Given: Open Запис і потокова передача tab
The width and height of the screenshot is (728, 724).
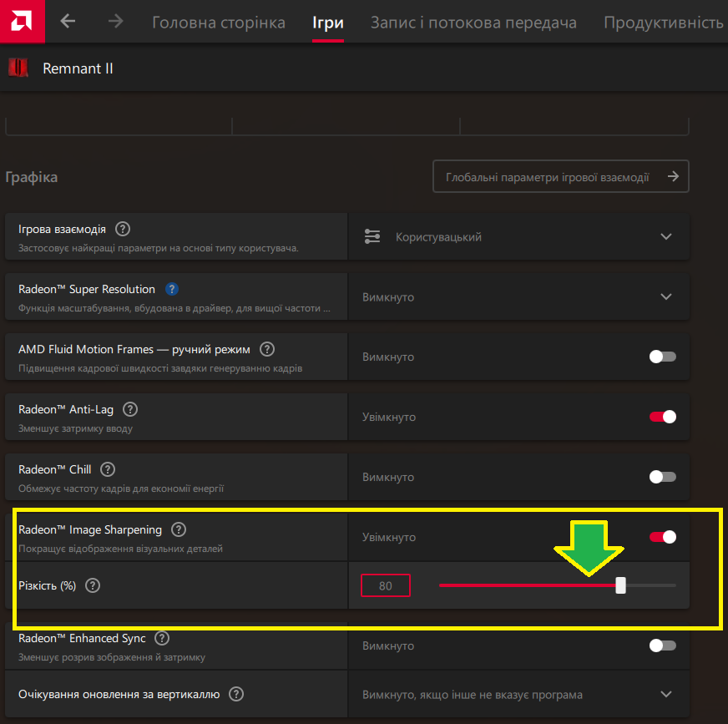Looking at the screenshot, I should coord(473,23).
